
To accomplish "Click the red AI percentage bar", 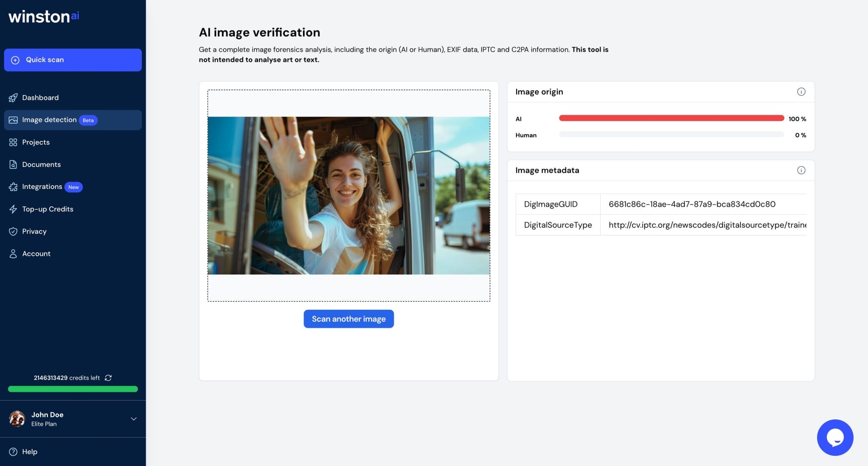I will click(x=672, y=119).
